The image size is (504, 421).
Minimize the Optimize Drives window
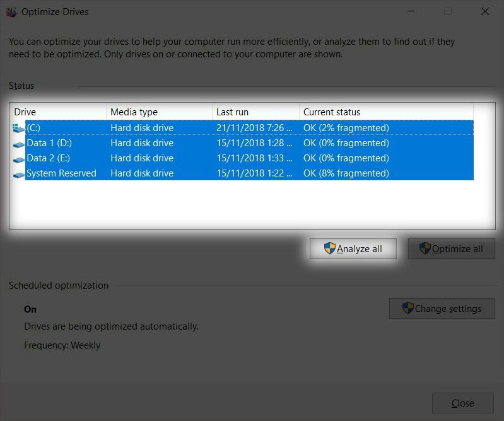click(411, 11)
